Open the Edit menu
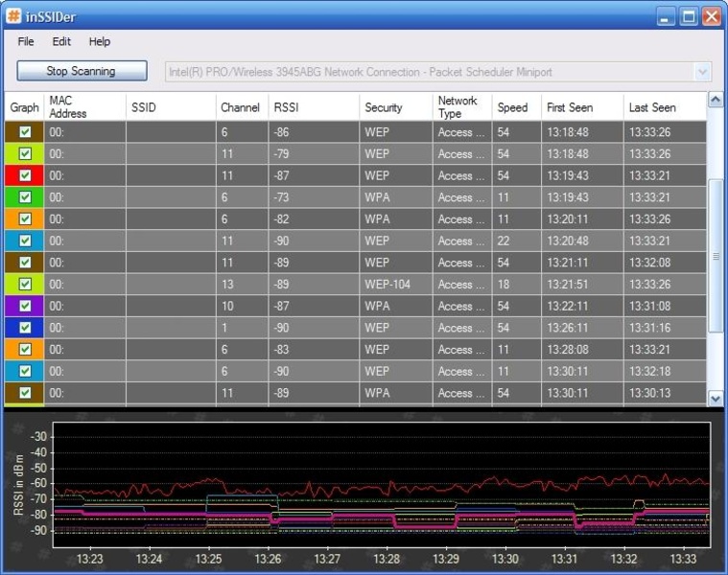 [x=61, y=41]
